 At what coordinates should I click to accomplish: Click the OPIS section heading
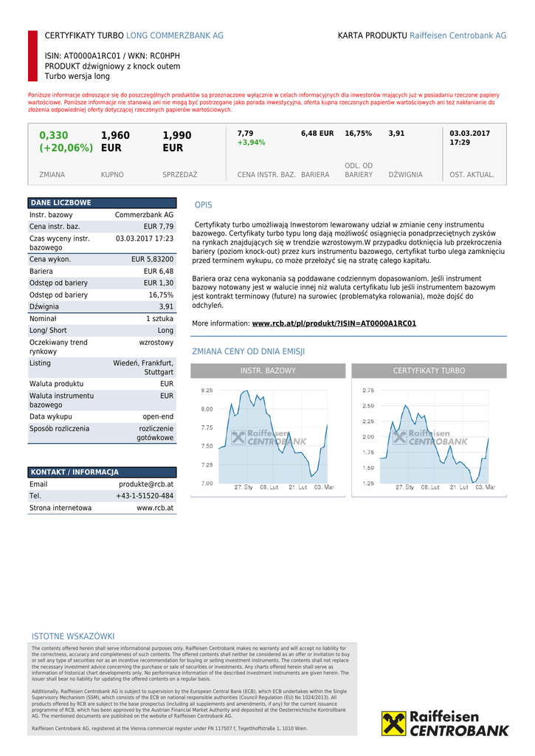click(x=203, y=205)
